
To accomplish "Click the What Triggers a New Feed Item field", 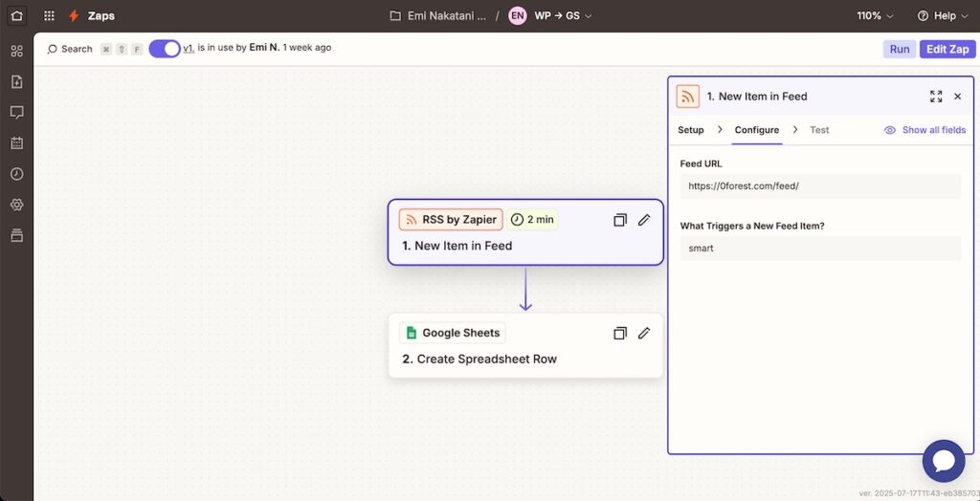I will point(820,248).
